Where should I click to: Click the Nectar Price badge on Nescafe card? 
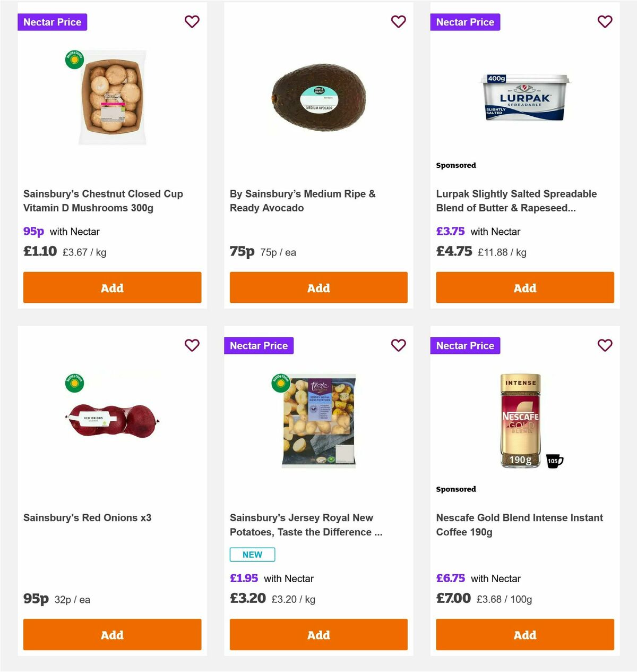click(465, 345)
